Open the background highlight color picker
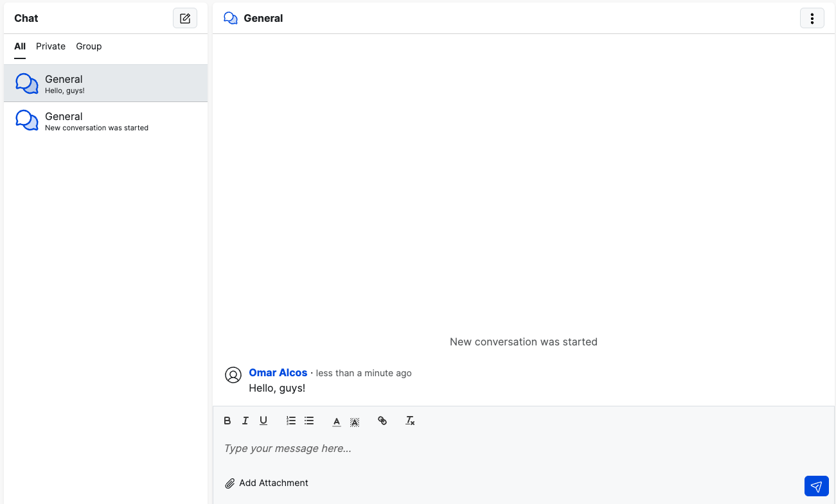 (355, 421)
